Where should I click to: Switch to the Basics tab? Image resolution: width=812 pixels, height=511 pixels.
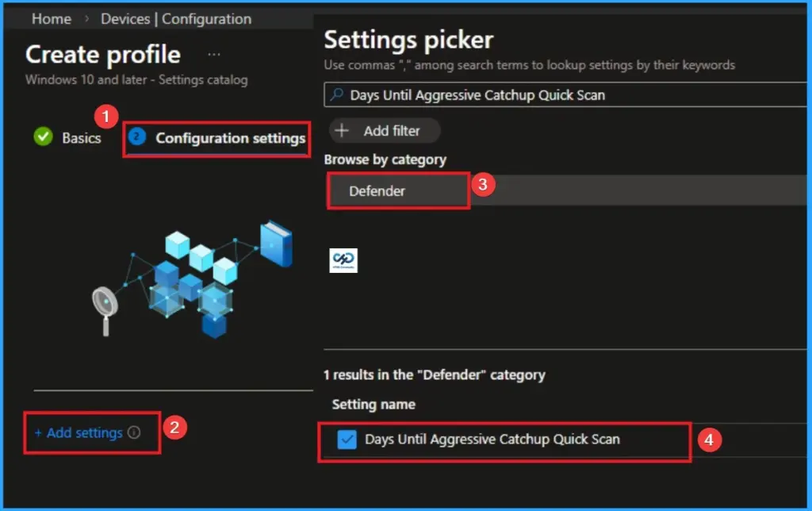82,137
